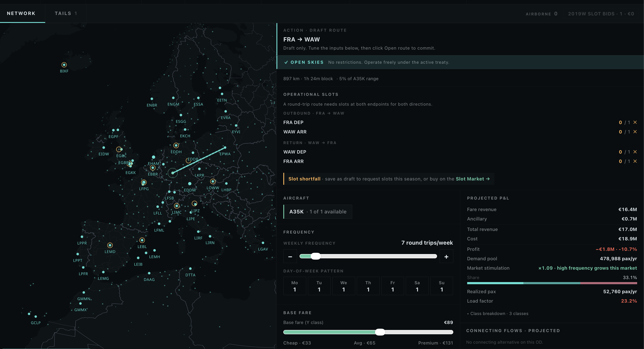
Task: Open the 2019W Slot Bids summary
Action: [601, 14]
